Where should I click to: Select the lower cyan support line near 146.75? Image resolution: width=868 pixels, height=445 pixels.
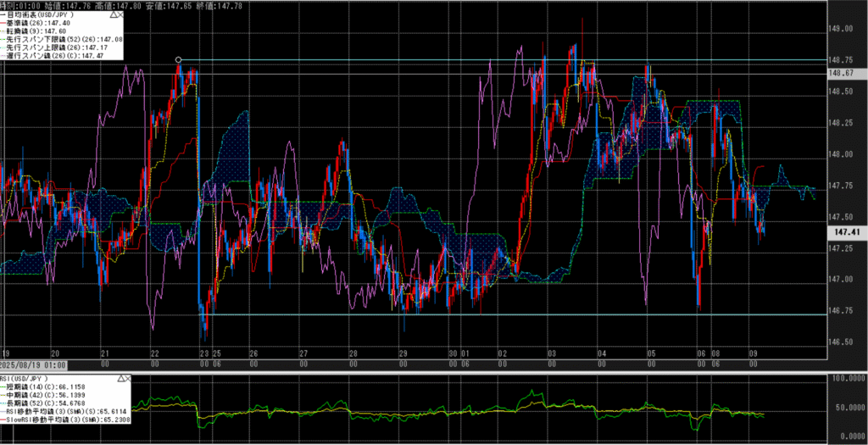point(509,314)
